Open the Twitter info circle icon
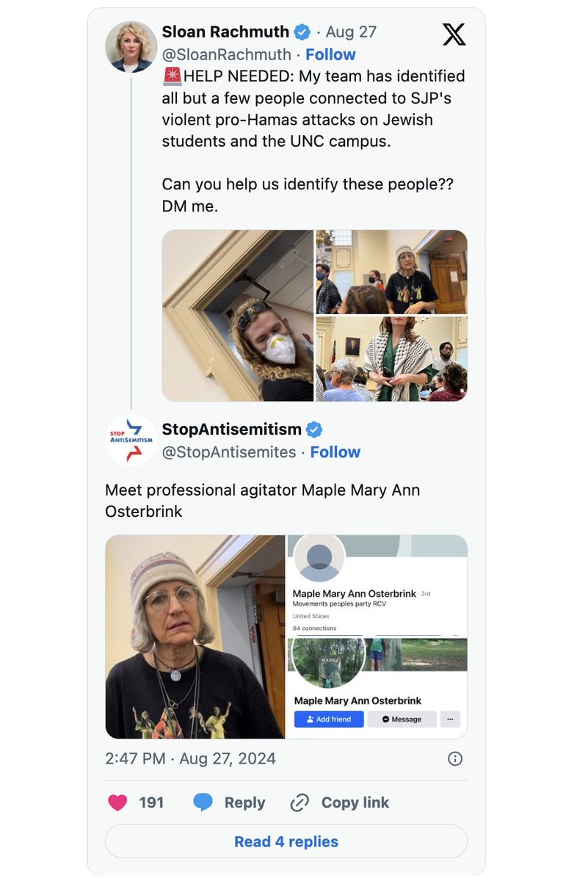The image size is (588, 881). pos(455,758)
